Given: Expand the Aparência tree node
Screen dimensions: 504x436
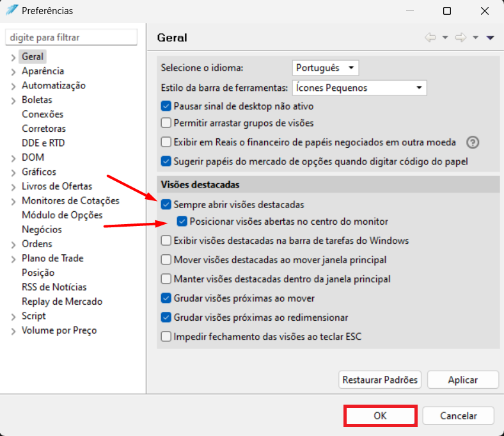Looking at the screenshot, I should 13,72.
